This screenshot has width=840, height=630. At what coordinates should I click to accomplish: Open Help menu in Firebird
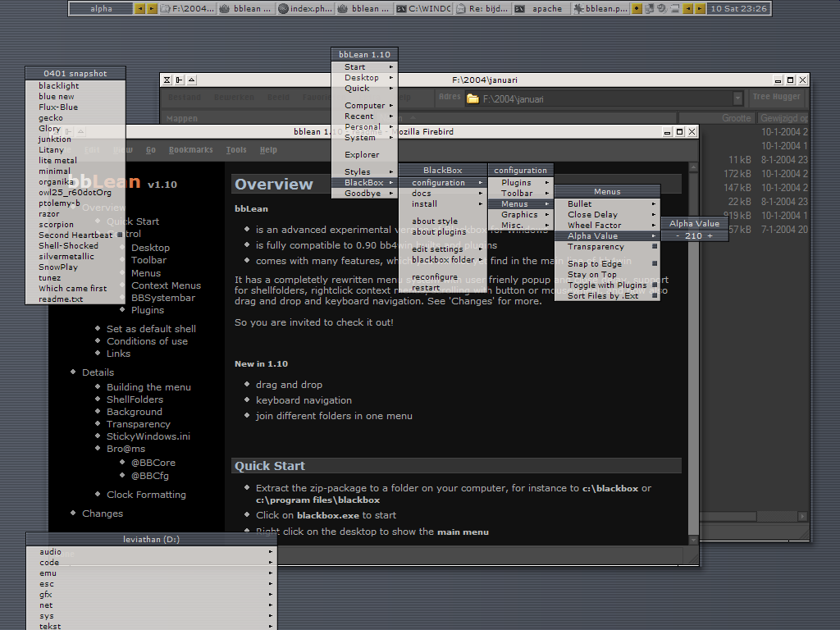click(x=268, y=150)
